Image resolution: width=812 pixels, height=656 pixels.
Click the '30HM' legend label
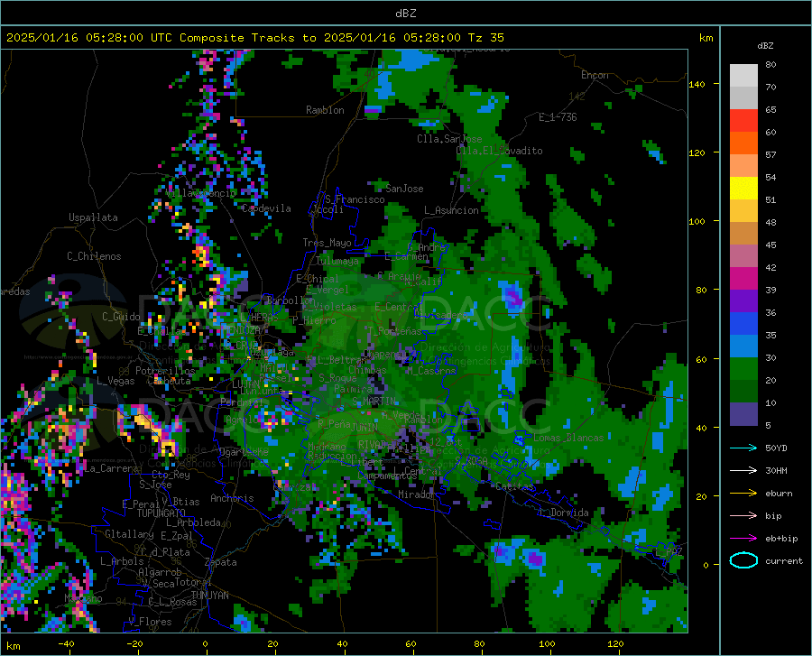pos(776,471)
